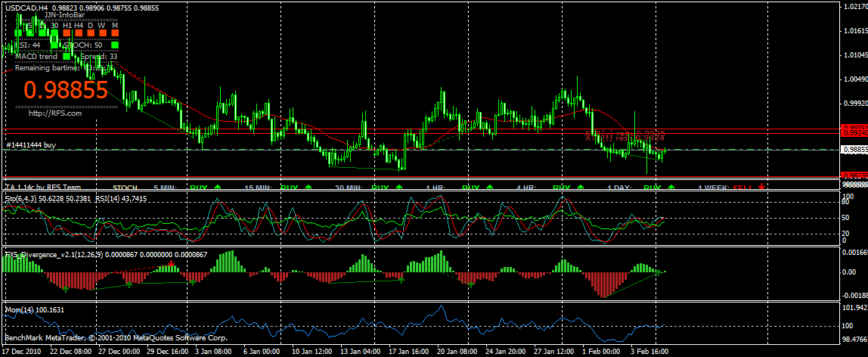Screen dimensions: 868x357
Task: Click the green STOCH status square
Action: point(115,45)
